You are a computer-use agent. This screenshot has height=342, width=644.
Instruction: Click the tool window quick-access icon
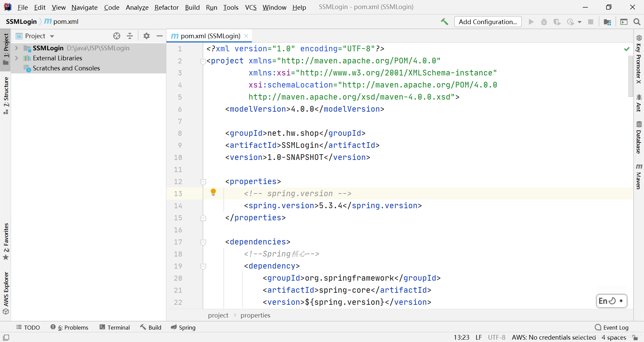(6, 337)
